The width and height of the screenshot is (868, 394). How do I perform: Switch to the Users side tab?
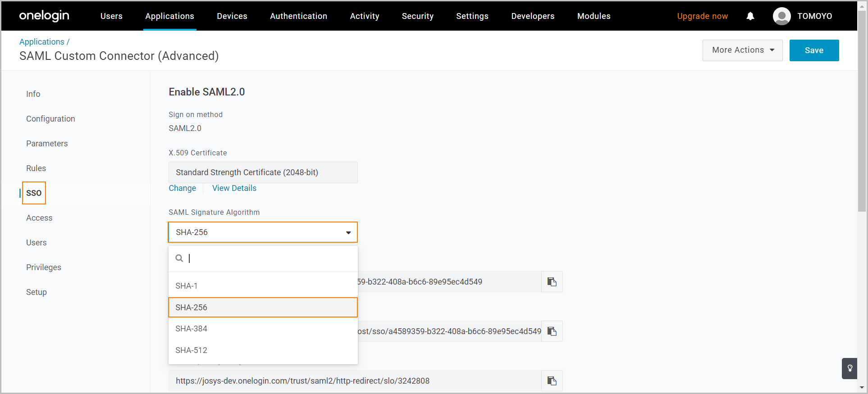[36, 243]
